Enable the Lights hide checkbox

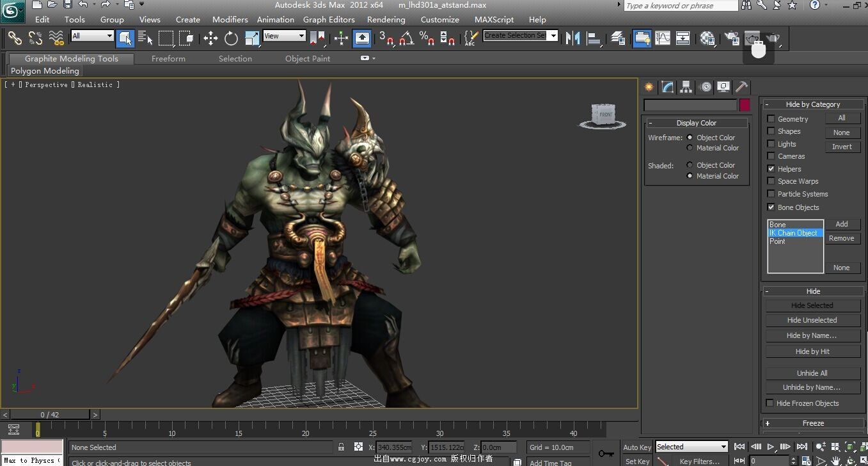click(771, 144)
